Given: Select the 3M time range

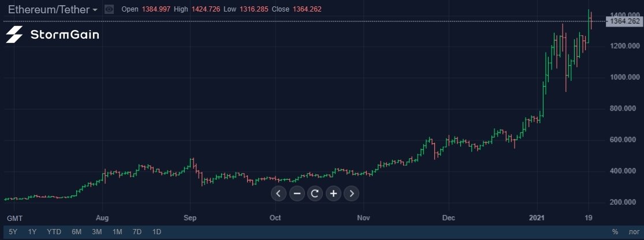Looking at the screenshot, I should click(97, 232).
